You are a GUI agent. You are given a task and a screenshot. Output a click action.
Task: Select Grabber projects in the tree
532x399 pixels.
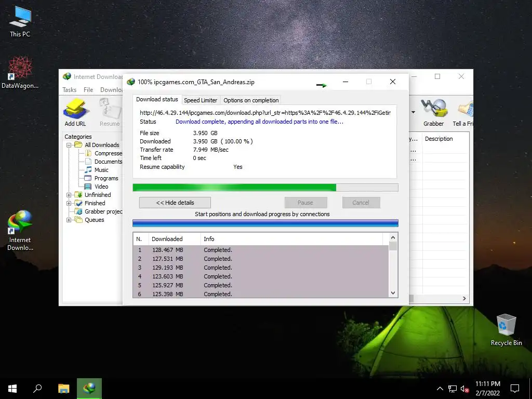(99, 211)
